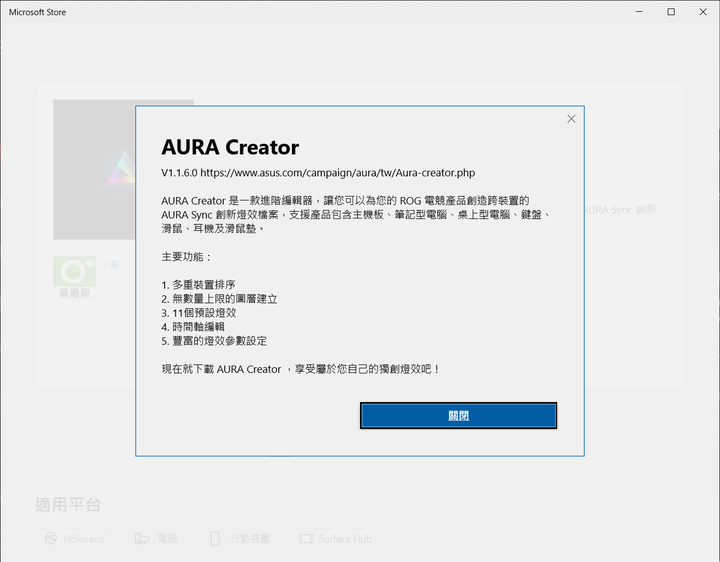720x562 pixels.
Task: Click the 主要功能： heading text
Action: pyautogui.click(x=186, y=257)
